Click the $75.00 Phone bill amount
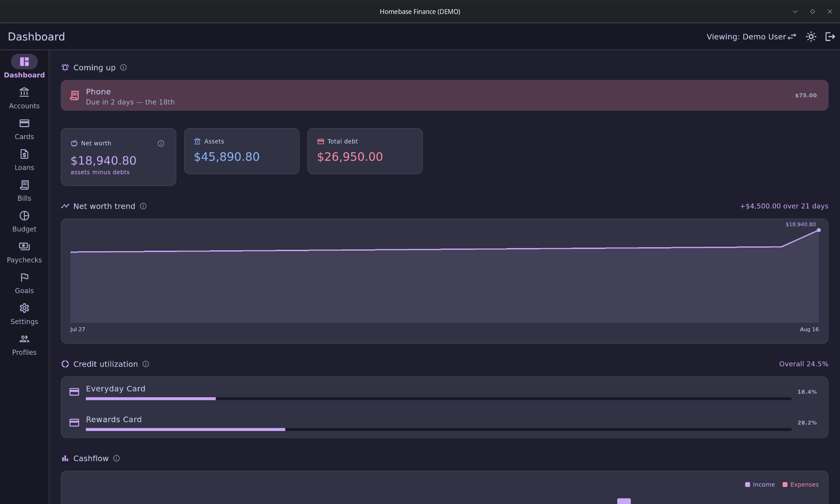840x504 pixels. [x=806, y=95]
